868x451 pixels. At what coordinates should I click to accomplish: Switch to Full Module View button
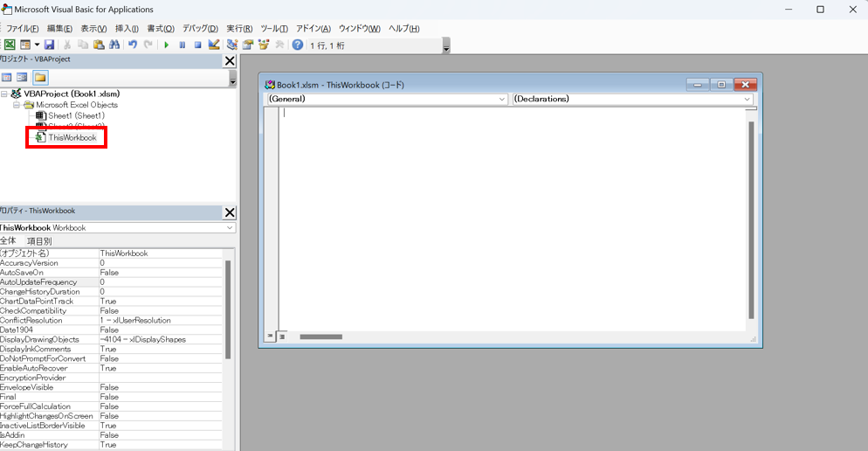point(282,337)
